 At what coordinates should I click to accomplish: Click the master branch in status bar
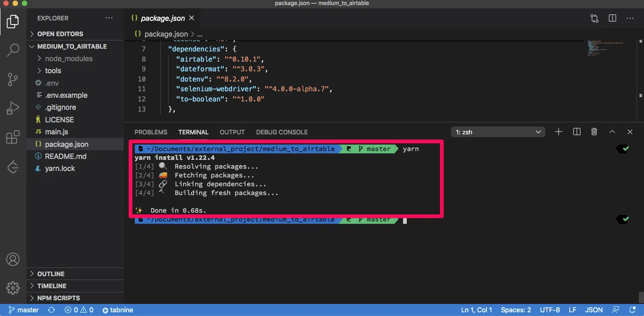tap(23, 310)
